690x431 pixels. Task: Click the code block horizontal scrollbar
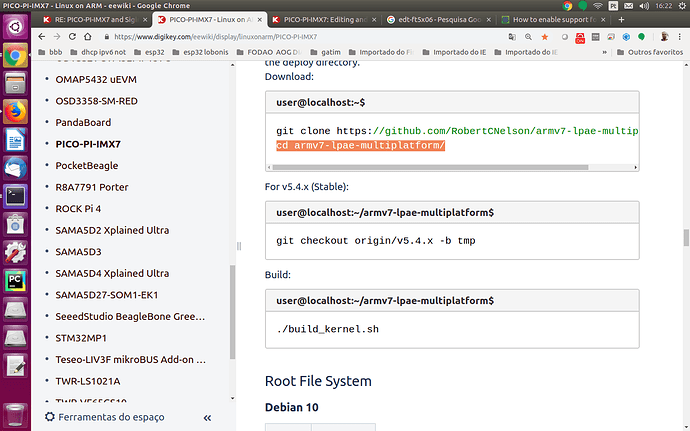(430, 167)
